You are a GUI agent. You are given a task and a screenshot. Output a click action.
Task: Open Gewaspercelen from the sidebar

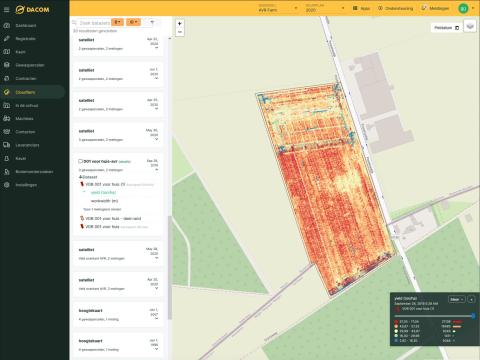pos(30,65)
